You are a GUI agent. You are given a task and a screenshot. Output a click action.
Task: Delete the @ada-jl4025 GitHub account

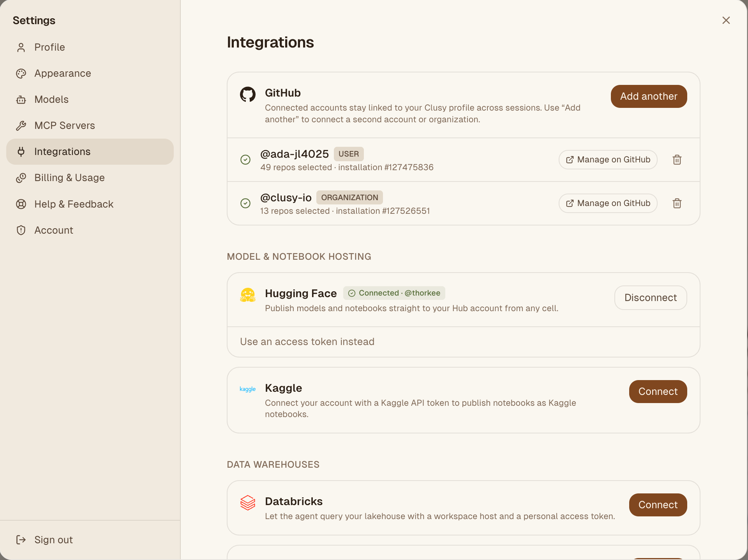click(x=677, y=160)
